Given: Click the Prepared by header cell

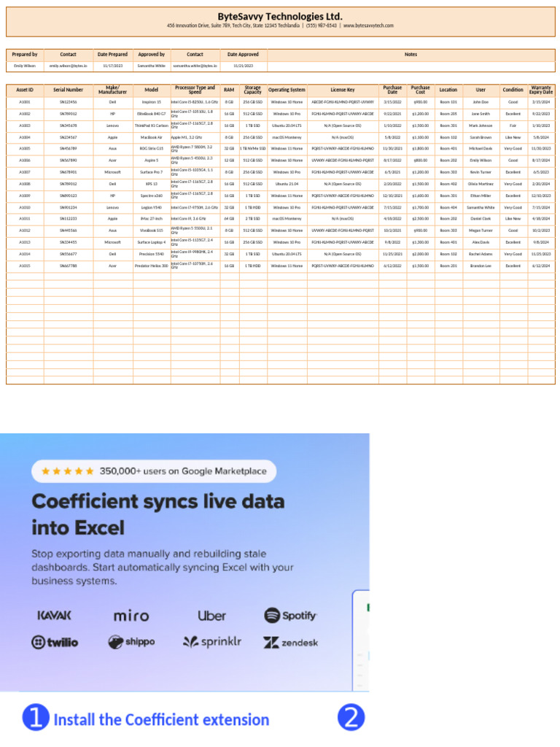Looking at the screenshot, I should tap(25, 54).
